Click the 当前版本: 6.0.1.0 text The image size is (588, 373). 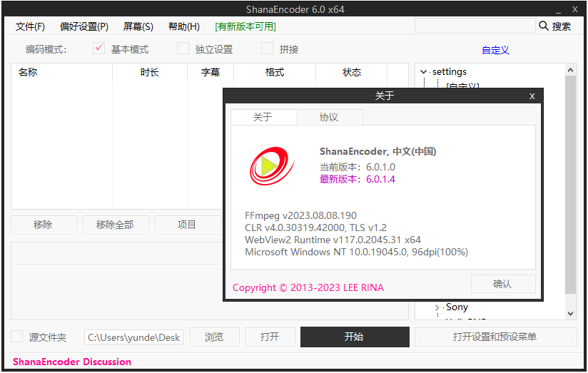[357, 167]
